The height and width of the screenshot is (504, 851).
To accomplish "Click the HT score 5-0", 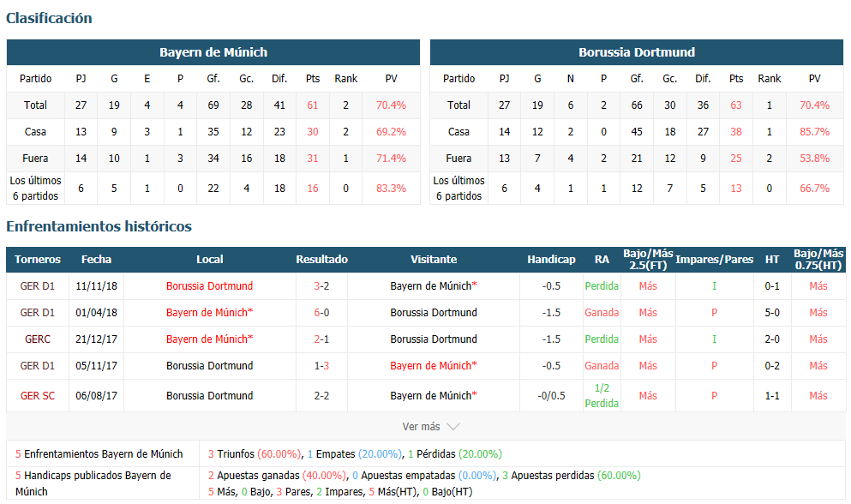I will 772,313.
